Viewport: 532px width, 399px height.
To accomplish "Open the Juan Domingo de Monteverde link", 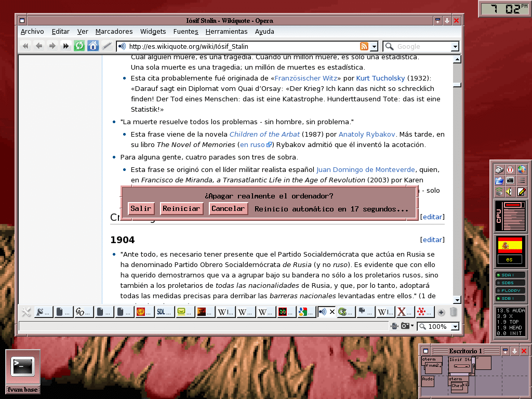I will point(365,170).
